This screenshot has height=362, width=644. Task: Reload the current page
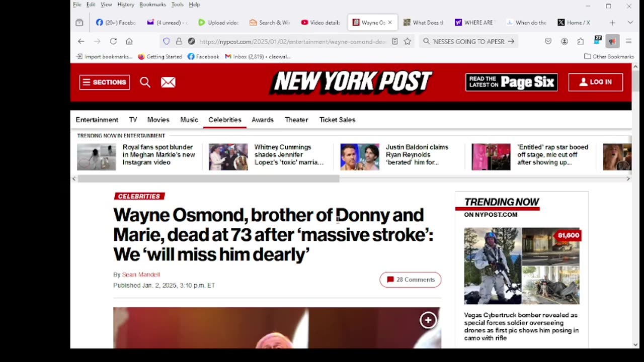[x=113, y=41]
